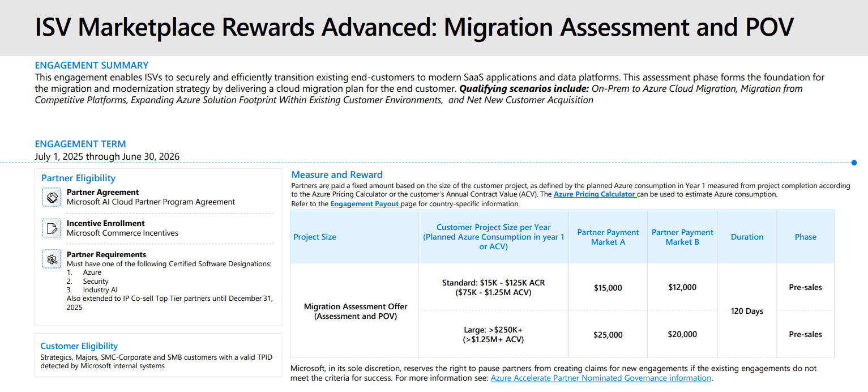Click the Large: >$250K+ cell
This screenshot has width=868, height=392.
coord(494,334)
